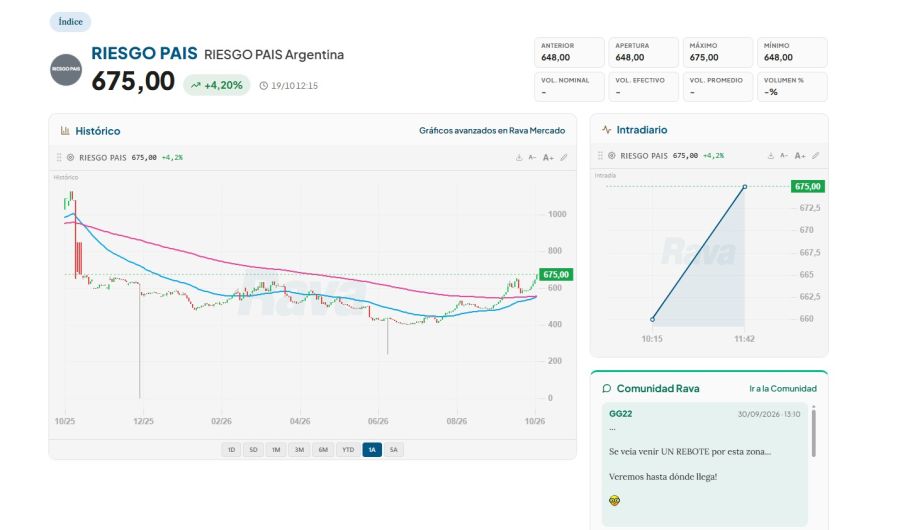This screenshot has height=530, width=900.
Task: Decrease font size (A-) in the Histórico chart
Action: (x=532, y=157)
